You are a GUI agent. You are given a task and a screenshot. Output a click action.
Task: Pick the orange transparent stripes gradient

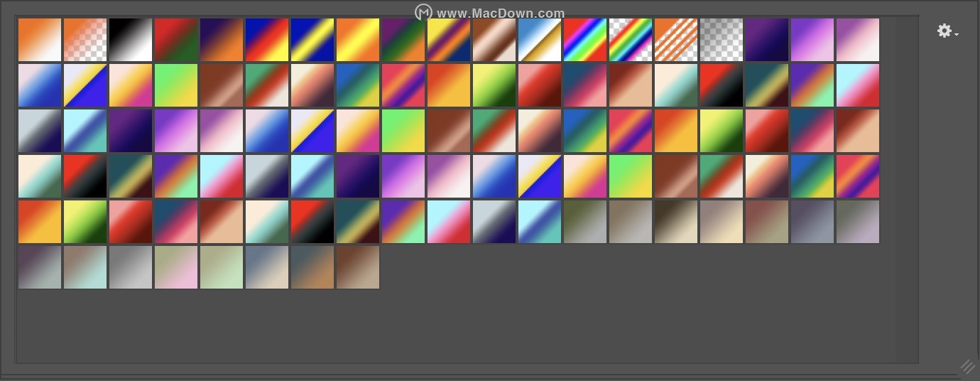pos(676,40)
